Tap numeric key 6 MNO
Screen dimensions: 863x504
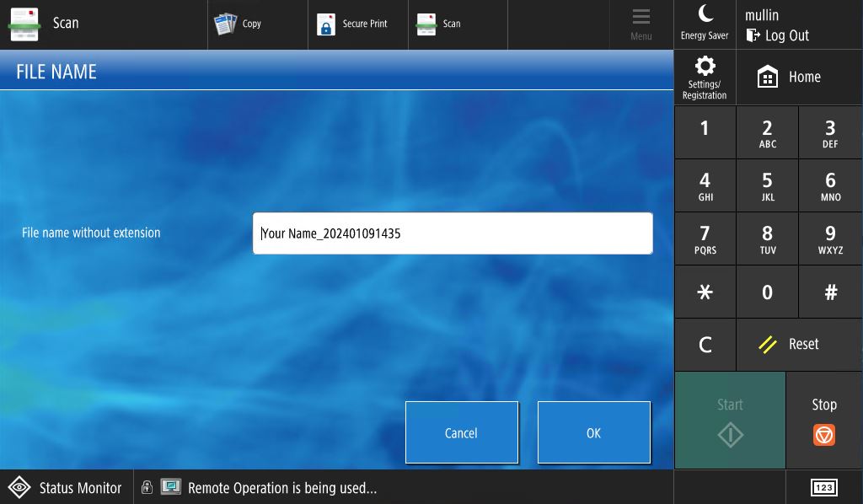[830, 186]
